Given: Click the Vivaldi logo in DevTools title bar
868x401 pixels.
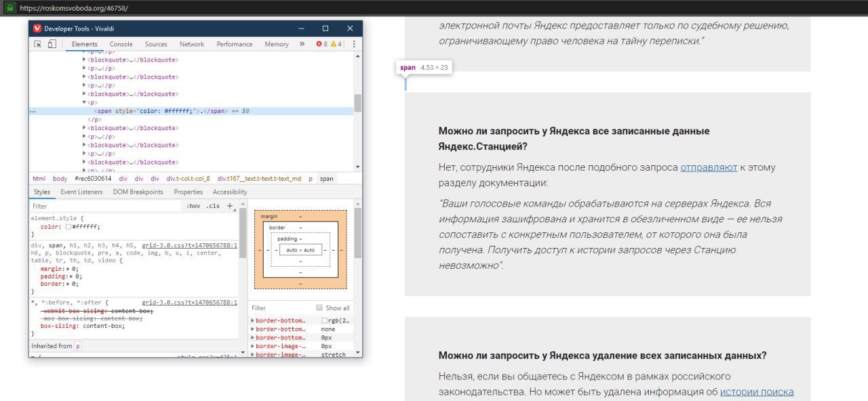Looking at the screenshot, I should tap(37, 28).
